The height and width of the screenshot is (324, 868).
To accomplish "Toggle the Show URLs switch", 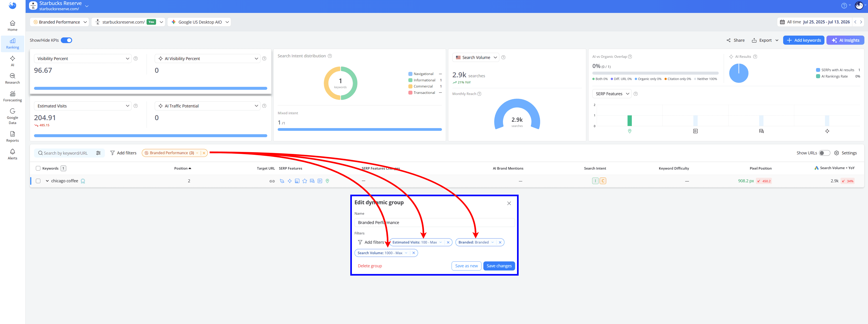I will [x=824, y=153].
